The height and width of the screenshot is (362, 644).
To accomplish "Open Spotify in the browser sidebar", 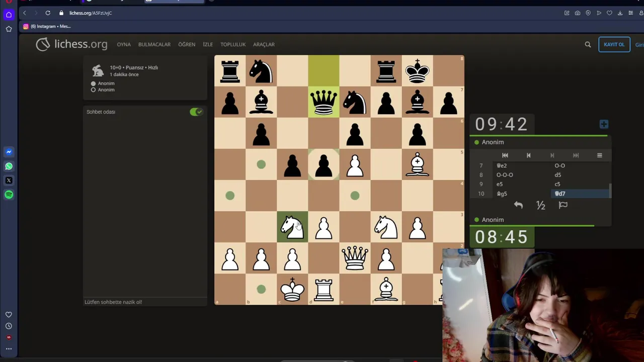I will 9,195.
